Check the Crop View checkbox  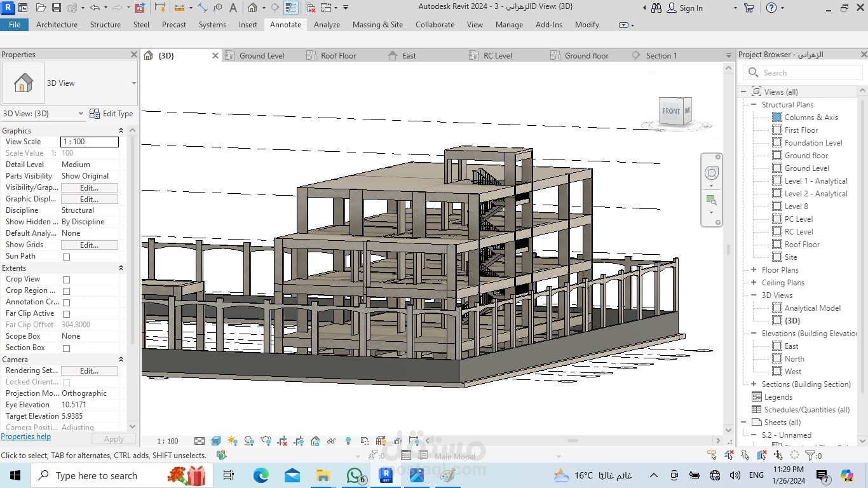tap(66, 280)
